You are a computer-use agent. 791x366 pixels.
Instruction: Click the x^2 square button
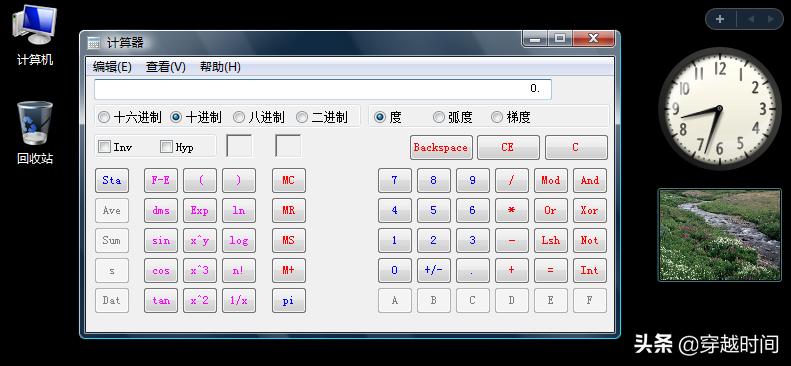tap(200, 300)
